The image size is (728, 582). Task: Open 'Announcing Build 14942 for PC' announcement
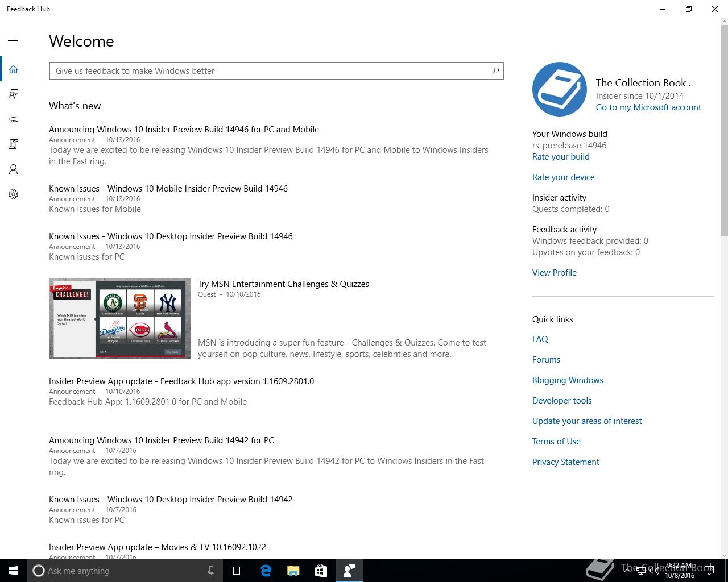click(x=162, y=440)
